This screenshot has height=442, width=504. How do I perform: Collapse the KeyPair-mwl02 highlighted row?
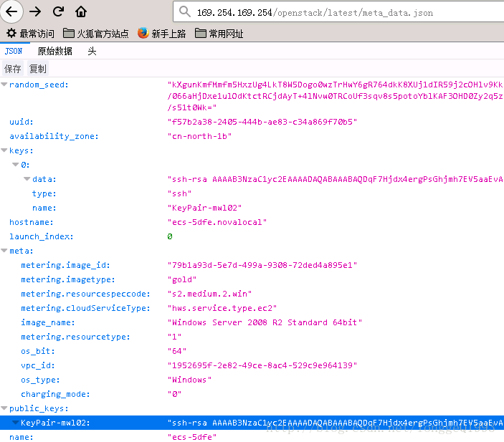(16, 423)
